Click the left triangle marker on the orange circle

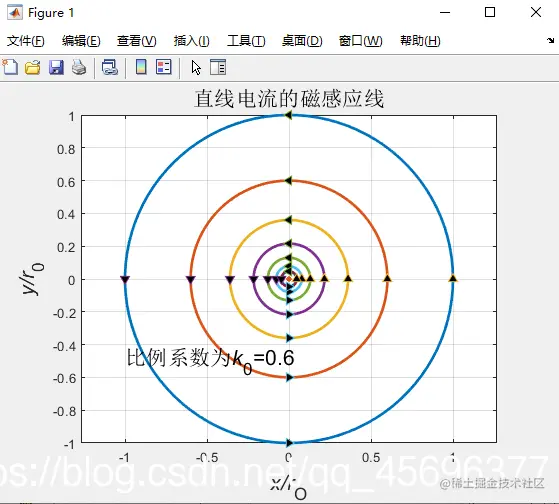191,279
